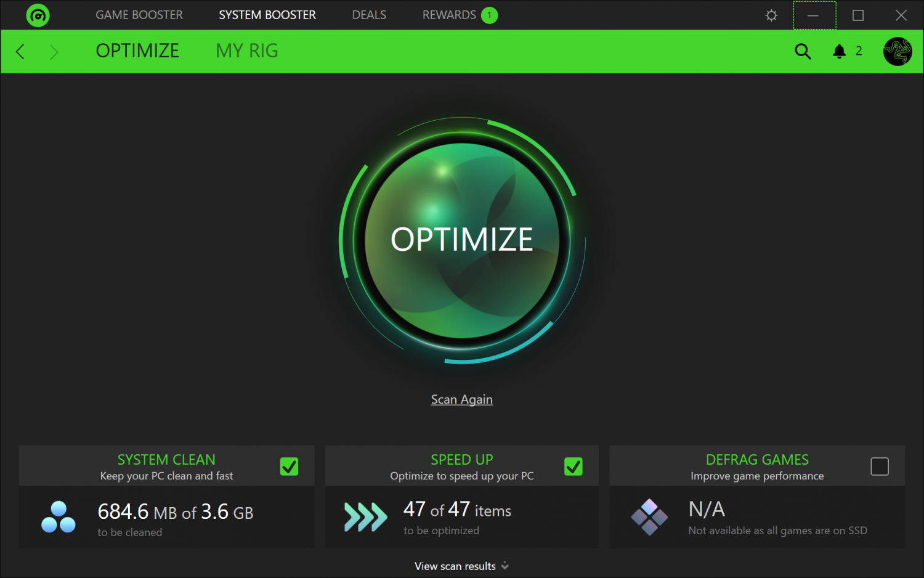Click the N/A defrag value
The width and height of the screenshot is (924, 578).
coord(707,509)
